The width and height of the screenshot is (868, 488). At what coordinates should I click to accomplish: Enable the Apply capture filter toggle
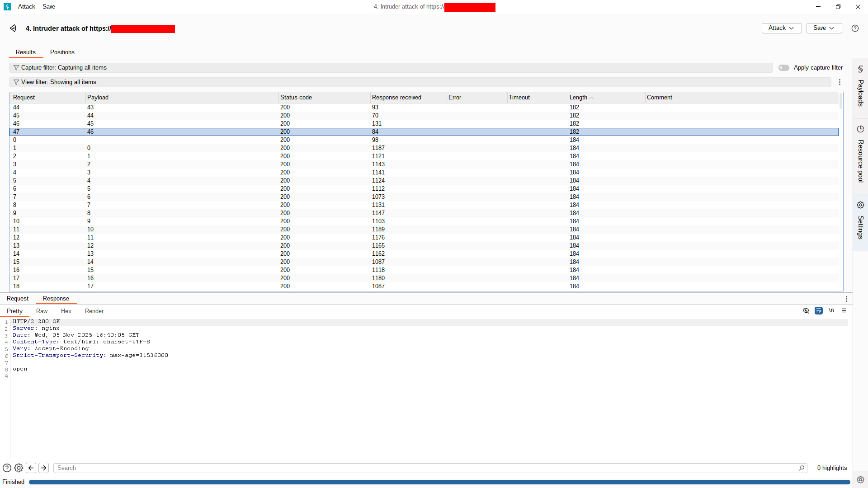(x=783, y=68)
